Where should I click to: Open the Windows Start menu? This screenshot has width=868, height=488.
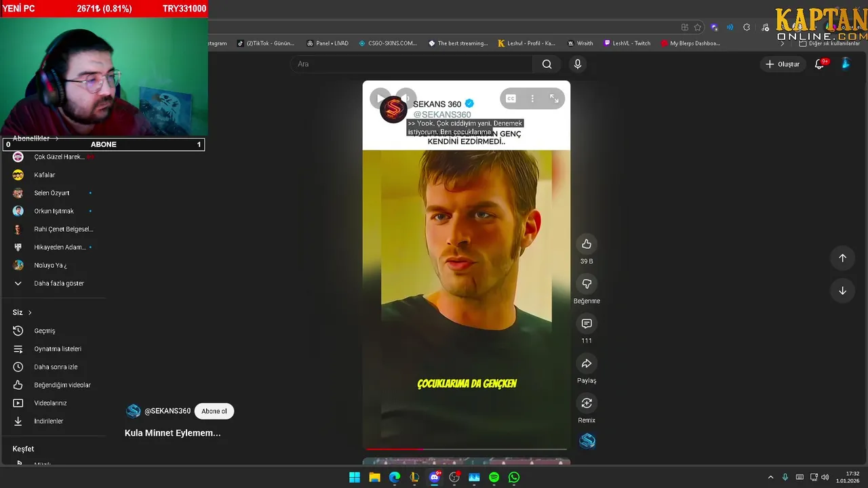(355, 477)
